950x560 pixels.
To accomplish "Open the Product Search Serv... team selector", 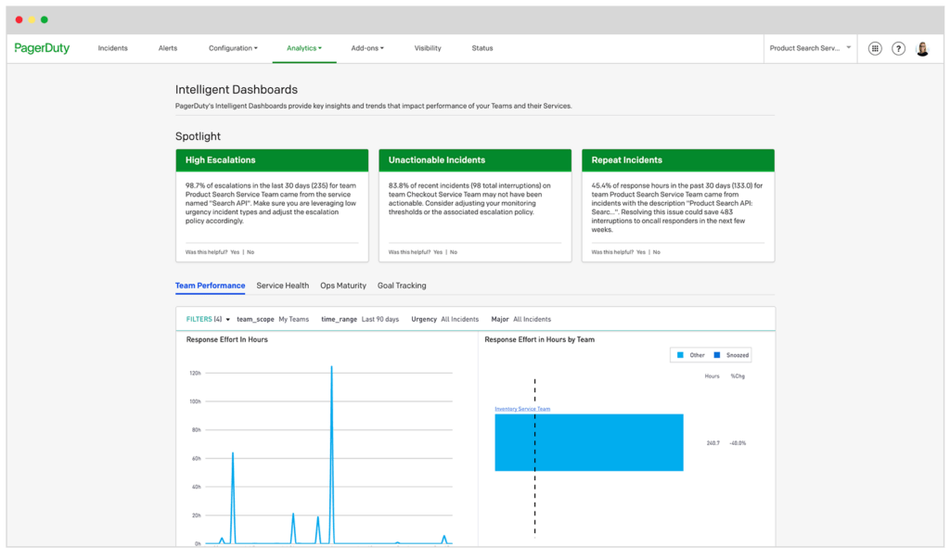I will 810,48.
